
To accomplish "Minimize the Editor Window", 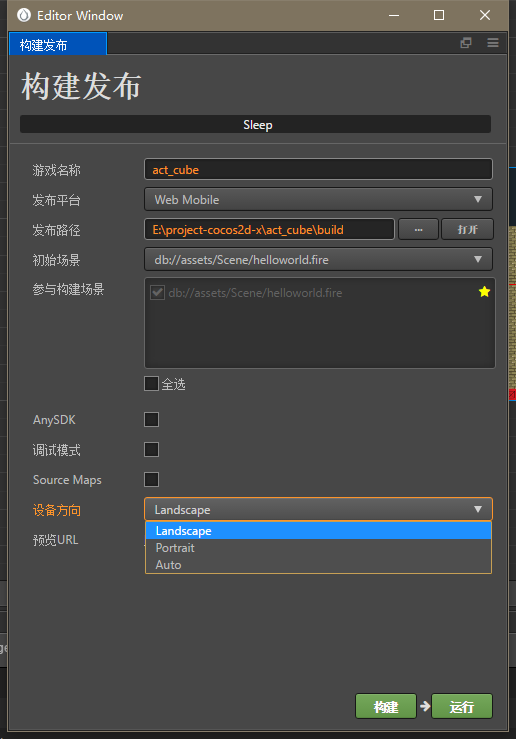I will tap(394, 15).
